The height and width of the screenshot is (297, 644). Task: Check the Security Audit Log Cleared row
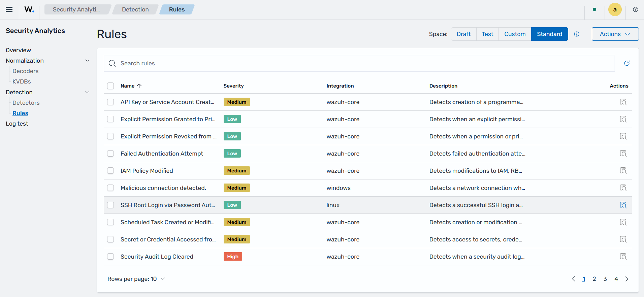coord(110,257)
